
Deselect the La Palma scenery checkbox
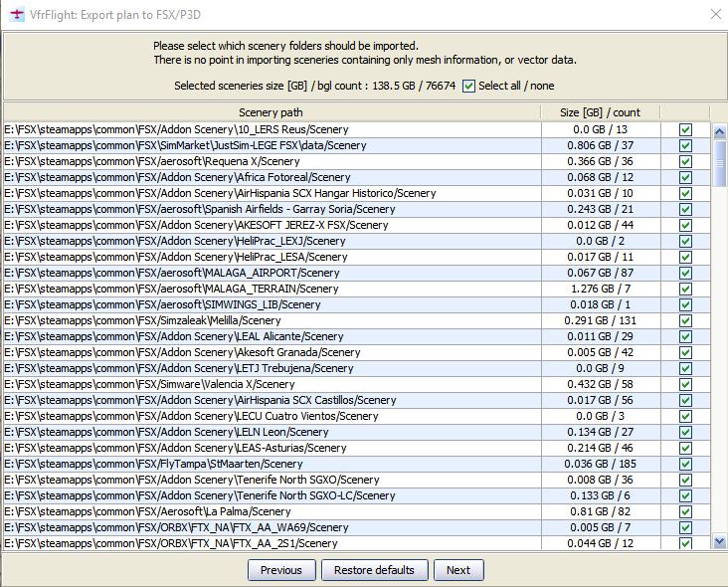pyautogui.click(x=685, y=511)
